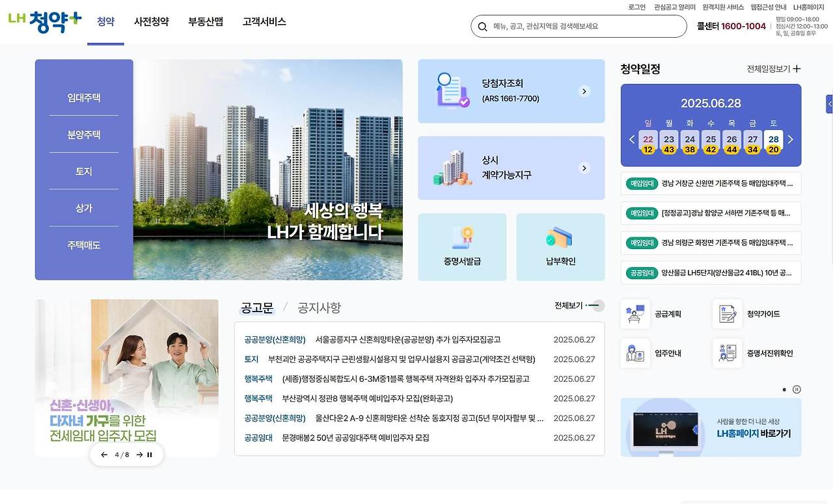Image resolution: width=833 pixels, height=504 pixels.
Task: Open 공급계획 icon
Action: click(635, 314)
